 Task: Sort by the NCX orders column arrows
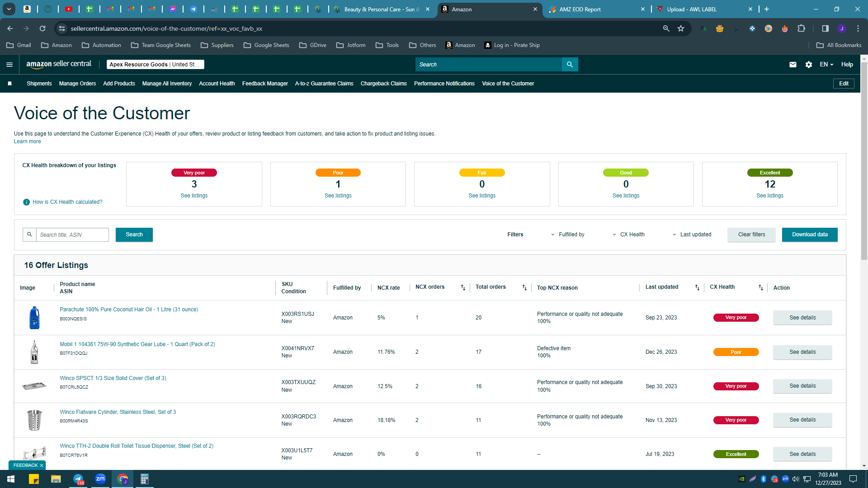click(x=463, y=288)
